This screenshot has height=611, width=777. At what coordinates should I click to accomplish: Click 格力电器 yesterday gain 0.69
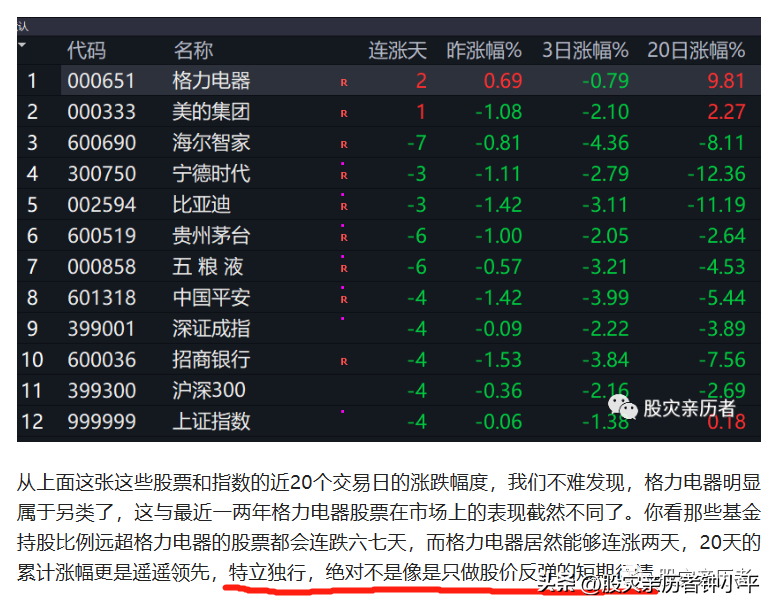503,81
